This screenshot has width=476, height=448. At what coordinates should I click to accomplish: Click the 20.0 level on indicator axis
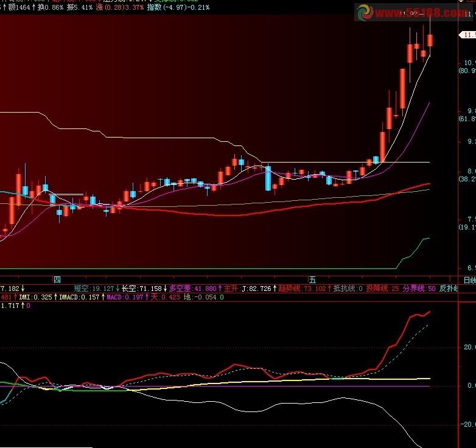[x=470, y=347]
